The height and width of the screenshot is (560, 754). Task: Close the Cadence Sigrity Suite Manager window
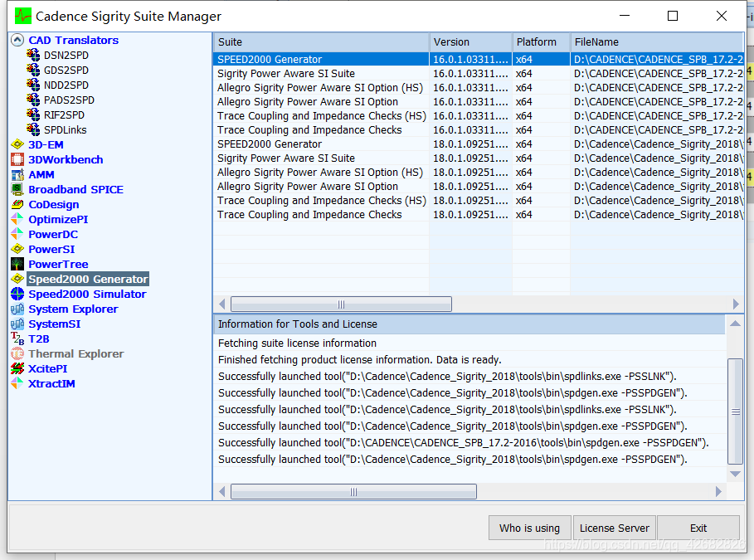(722, 16)
